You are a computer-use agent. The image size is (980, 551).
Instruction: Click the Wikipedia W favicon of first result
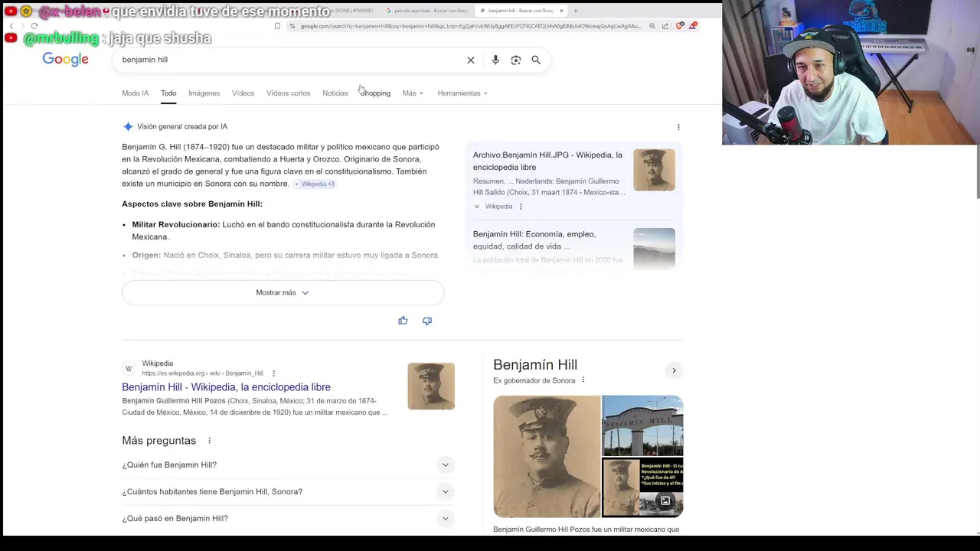pyautogui.click(x=129, y=369)
